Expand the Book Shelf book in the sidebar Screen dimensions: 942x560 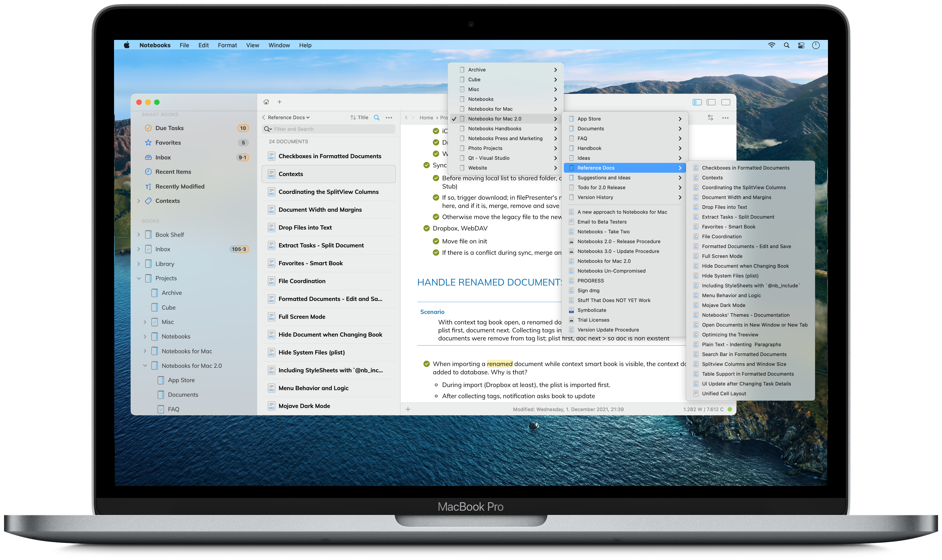pos(139,235)
